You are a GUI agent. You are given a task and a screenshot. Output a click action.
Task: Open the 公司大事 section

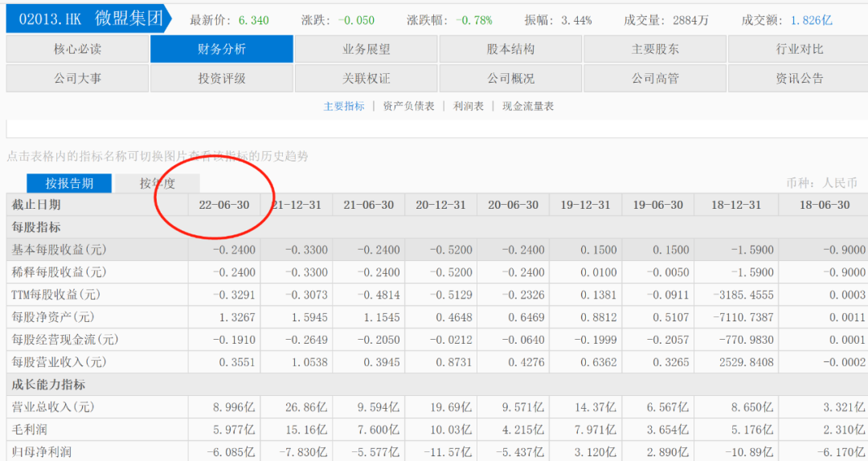point(77,79)
